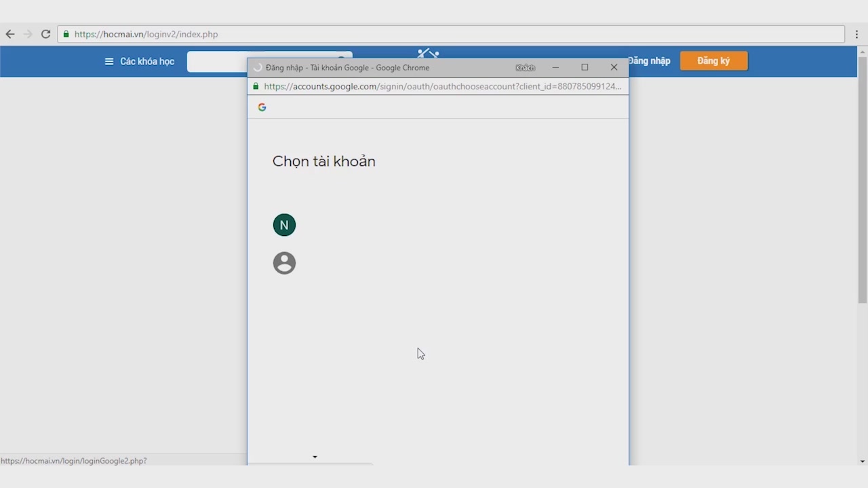Select the account with the N avatar
Image resolution: width=868 pixels, height=488 pixels.
click(x=284, y=225)
